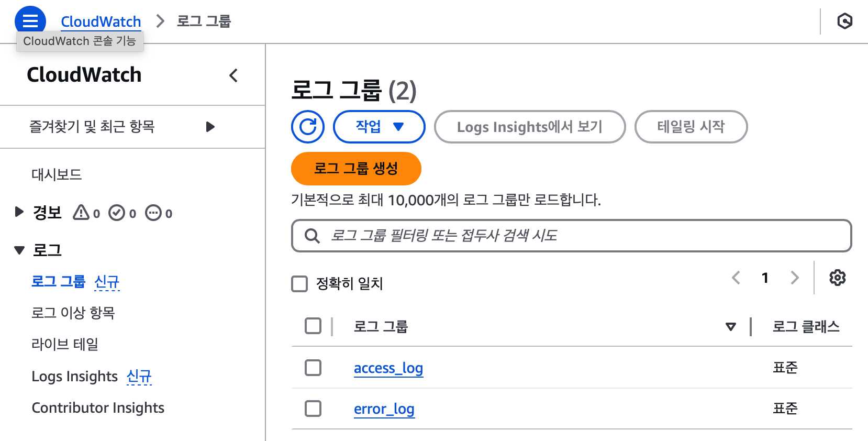Expand the 경보 section

click(19, 212)
